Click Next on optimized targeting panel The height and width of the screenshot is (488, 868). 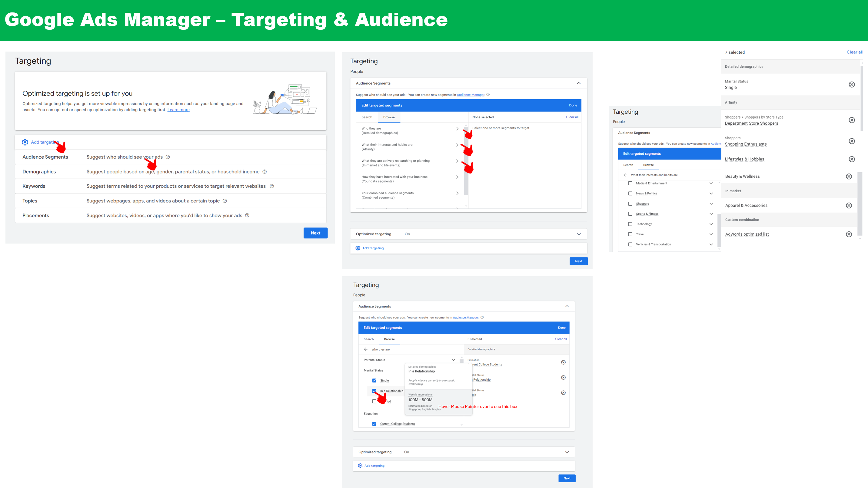tap(315, 233)
